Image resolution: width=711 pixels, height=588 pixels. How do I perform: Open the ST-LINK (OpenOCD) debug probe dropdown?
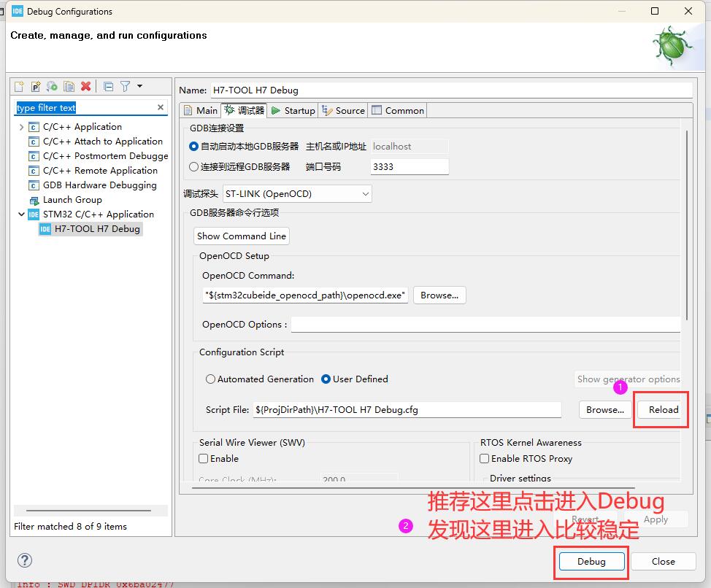tap(297, 194)
